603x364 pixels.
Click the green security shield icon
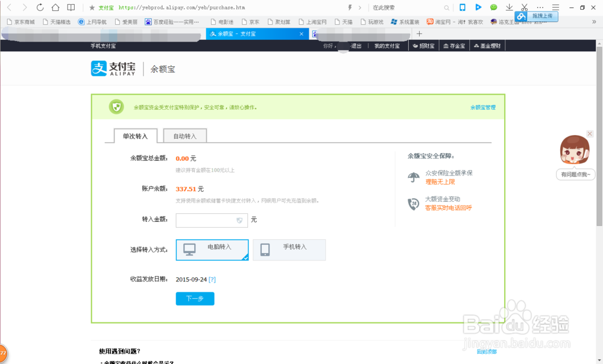(x=116, y=107)
